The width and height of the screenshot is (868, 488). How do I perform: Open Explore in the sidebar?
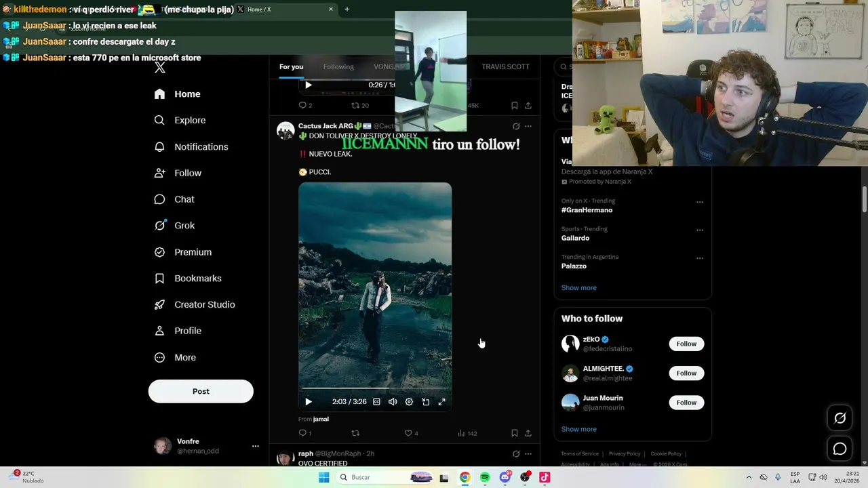coord(180,120)
